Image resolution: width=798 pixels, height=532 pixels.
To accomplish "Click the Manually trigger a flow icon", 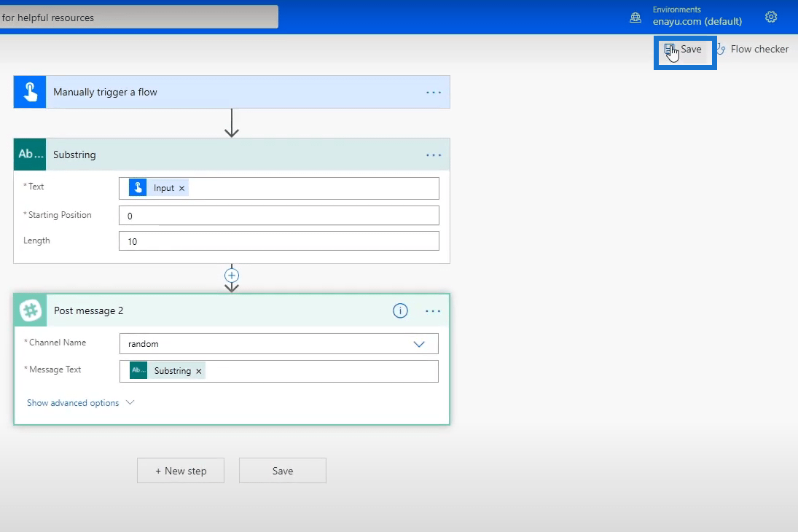I will click(x=30, y=92).
